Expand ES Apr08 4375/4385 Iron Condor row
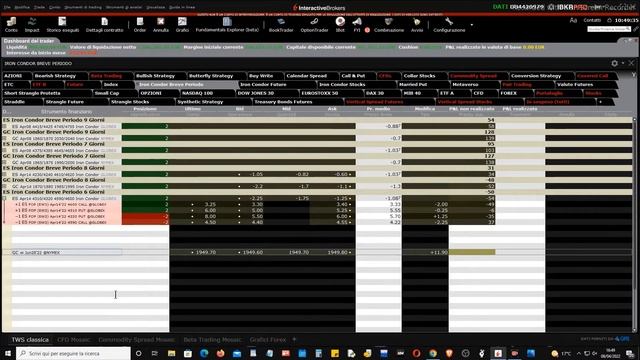640x360 pixels. coord(5,150)
